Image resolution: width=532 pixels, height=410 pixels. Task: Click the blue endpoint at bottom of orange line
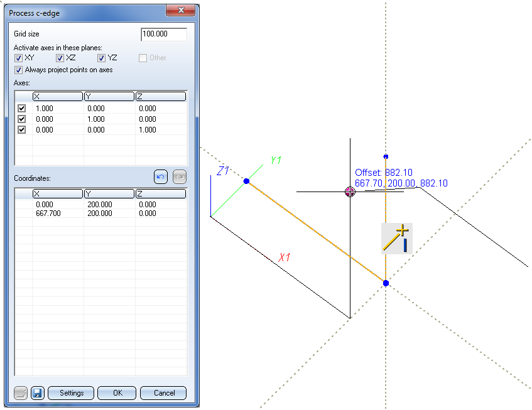coord(386,283)
